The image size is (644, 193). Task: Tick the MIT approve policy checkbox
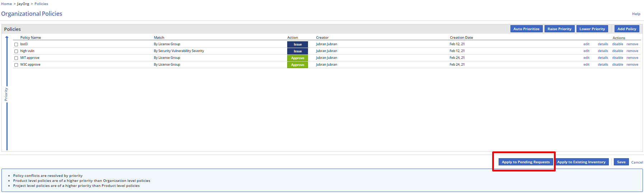point(16,58)
